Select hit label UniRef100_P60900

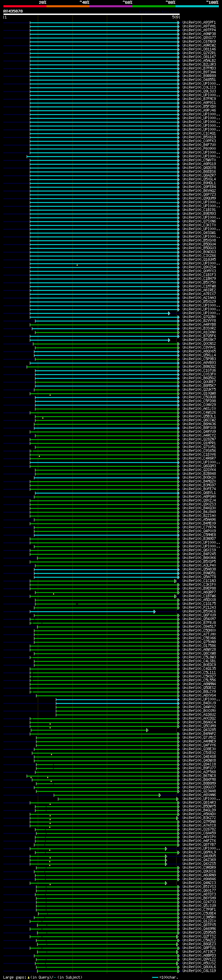pyautogui.click(x=199, y=149)
